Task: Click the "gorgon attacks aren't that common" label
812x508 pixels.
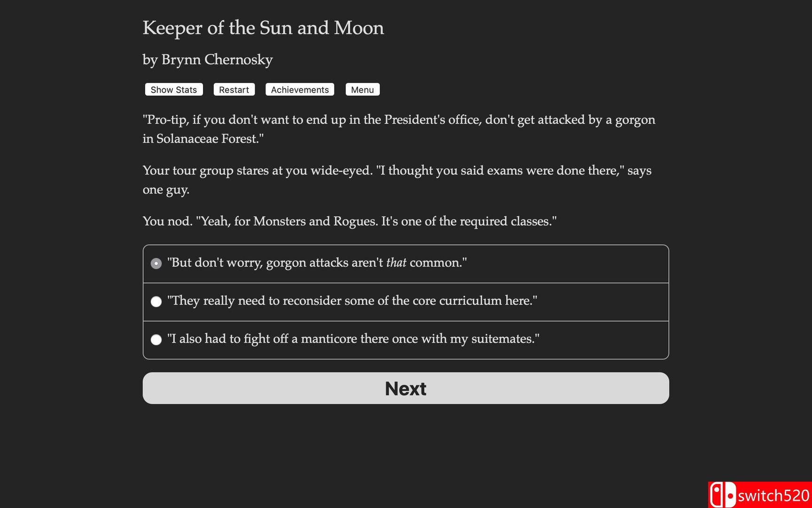Action: click(x=317, y=262)
